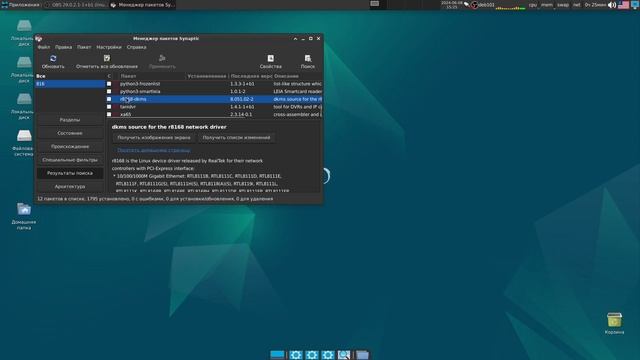Click the volume speaker tray icon

[612, 5]
